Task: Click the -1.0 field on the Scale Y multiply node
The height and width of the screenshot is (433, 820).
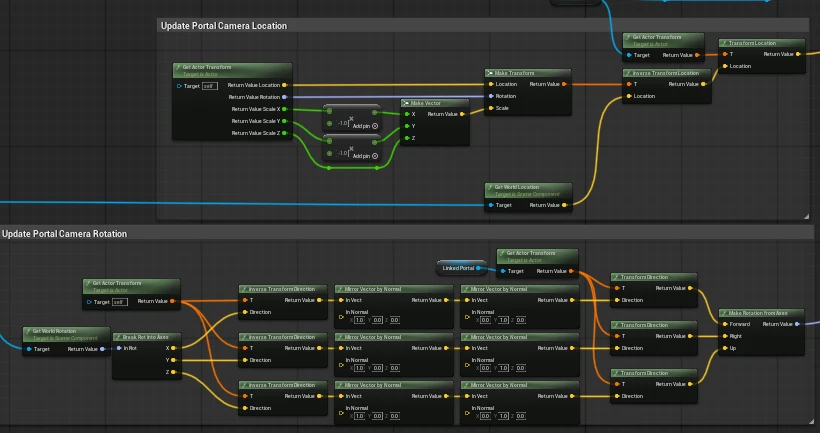Action: [x=343, y=153]
